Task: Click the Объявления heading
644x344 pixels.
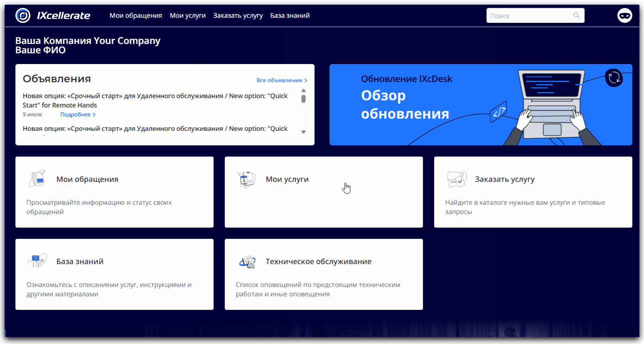Action: (x=57, y=79)
